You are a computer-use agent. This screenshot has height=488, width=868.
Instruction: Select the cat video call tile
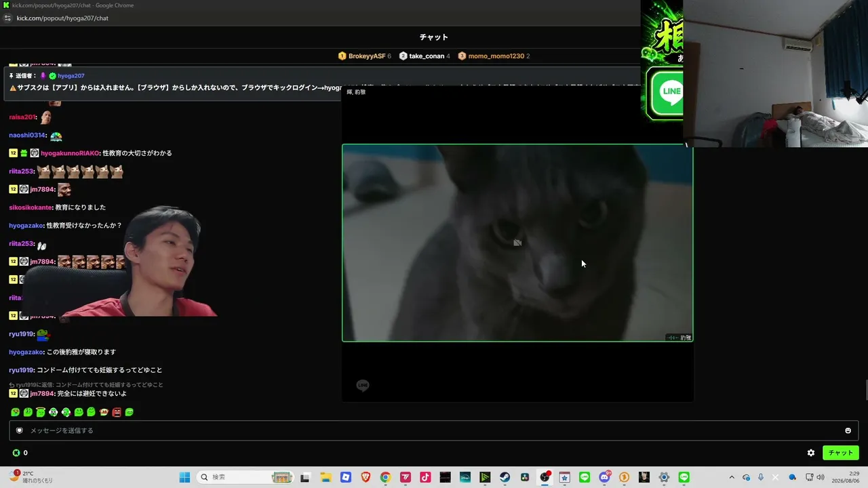[517, 243]
